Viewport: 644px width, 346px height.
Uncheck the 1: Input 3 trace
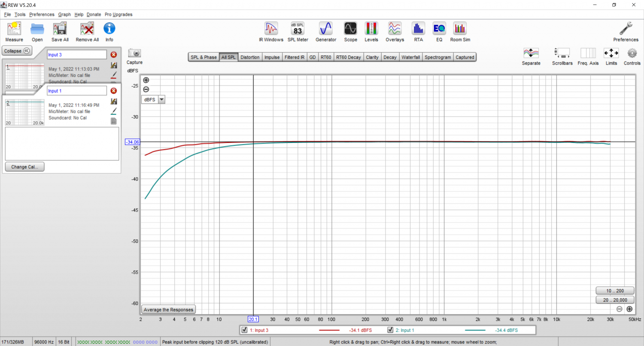[x=244, y=330]
